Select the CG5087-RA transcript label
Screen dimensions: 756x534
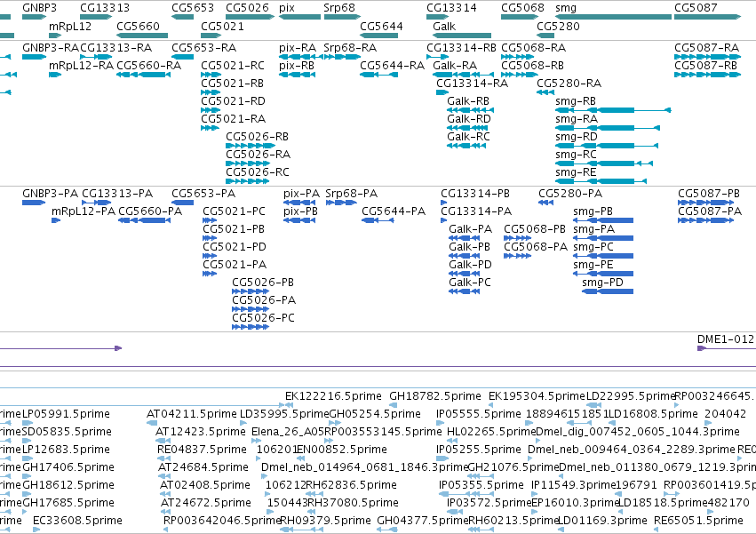[x=706, y=48]
